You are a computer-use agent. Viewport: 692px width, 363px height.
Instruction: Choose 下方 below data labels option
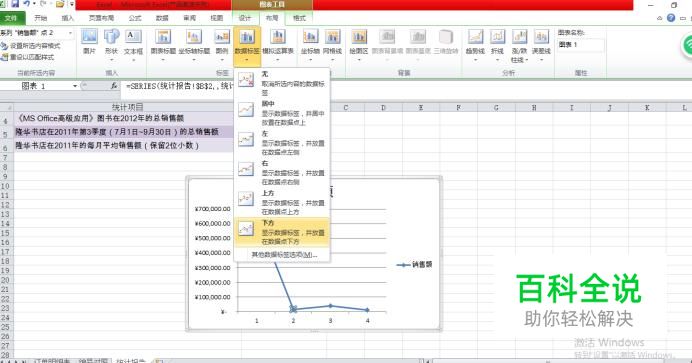tap(282, 232)
